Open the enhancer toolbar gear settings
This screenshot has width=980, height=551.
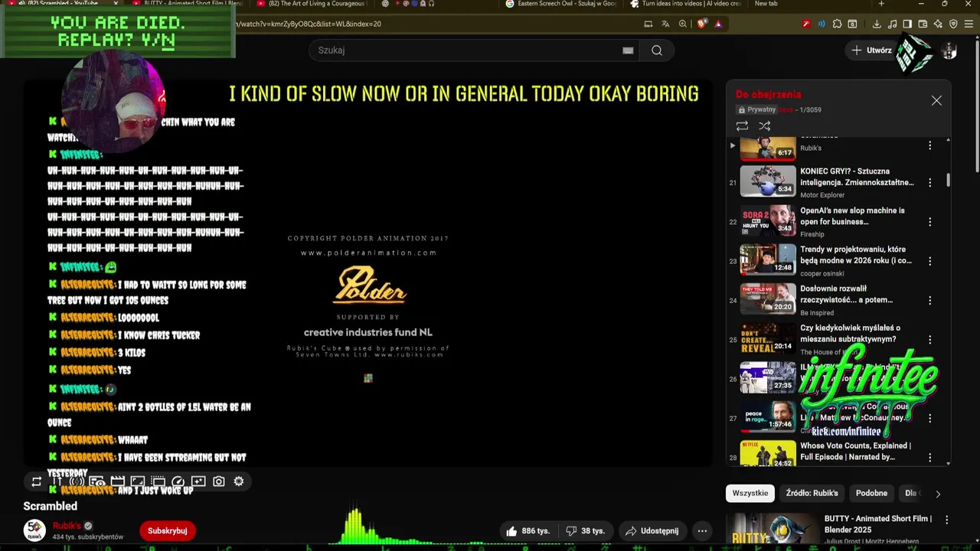point(239,481)
